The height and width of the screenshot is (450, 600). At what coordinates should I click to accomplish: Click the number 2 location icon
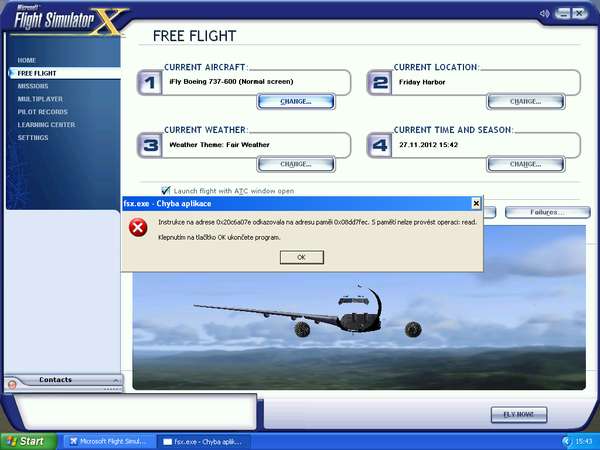[379, 83]
